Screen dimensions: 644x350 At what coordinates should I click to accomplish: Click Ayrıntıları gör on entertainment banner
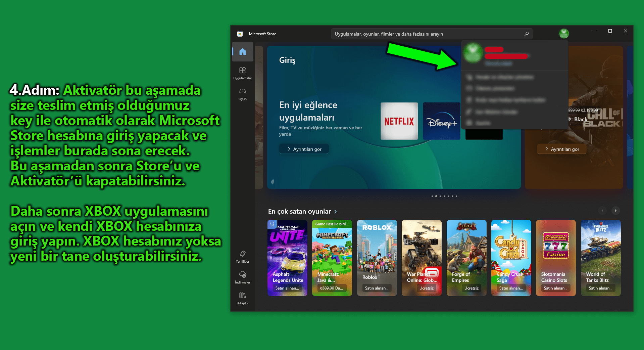click(x=304, y=149)
